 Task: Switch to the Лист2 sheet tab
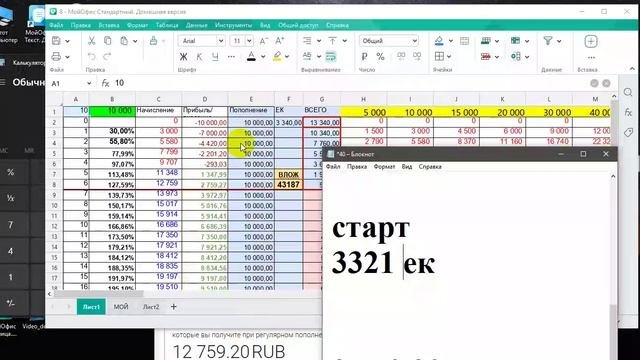click(x=151, y=307)
